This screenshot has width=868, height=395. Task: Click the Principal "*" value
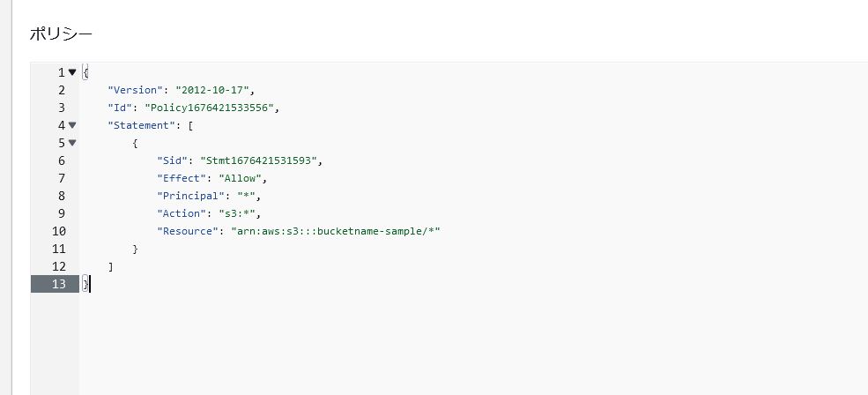tap(247, 196)
